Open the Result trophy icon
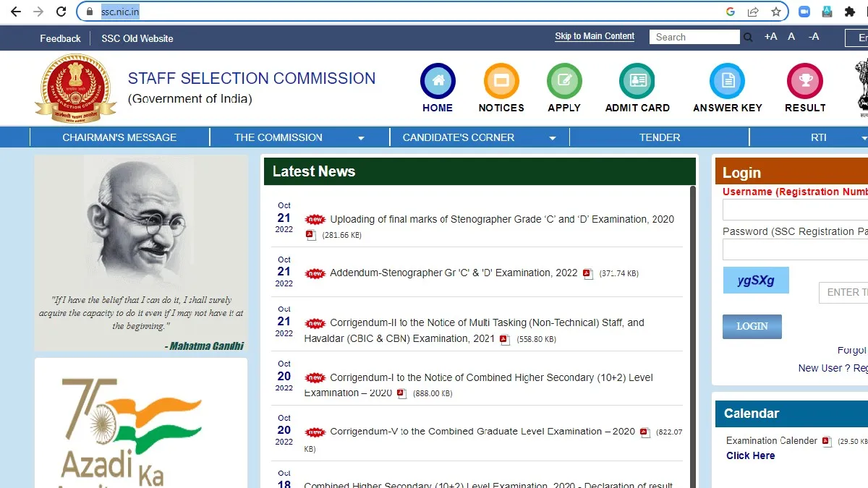 [804, 81]
